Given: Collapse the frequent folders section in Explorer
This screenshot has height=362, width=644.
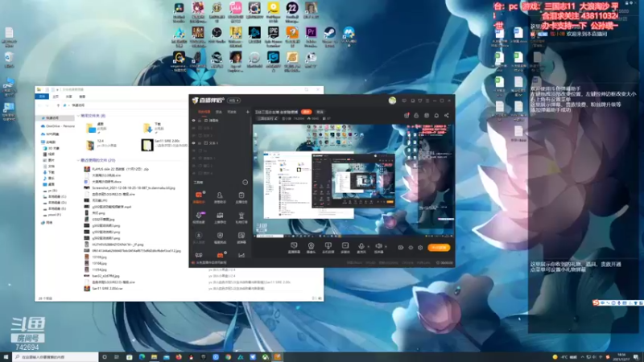Looking at the screenshot, I should coord(78,116).
